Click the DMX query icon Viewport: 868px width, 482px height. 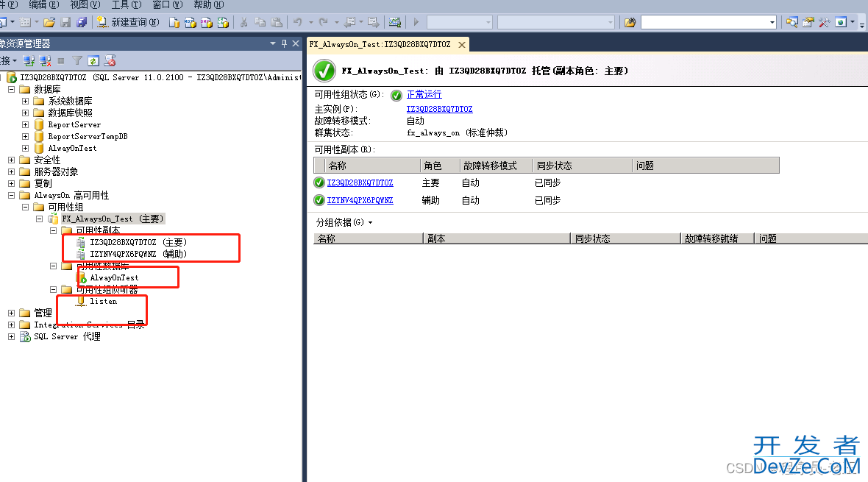pyautogui.click(x=207, y=23)
